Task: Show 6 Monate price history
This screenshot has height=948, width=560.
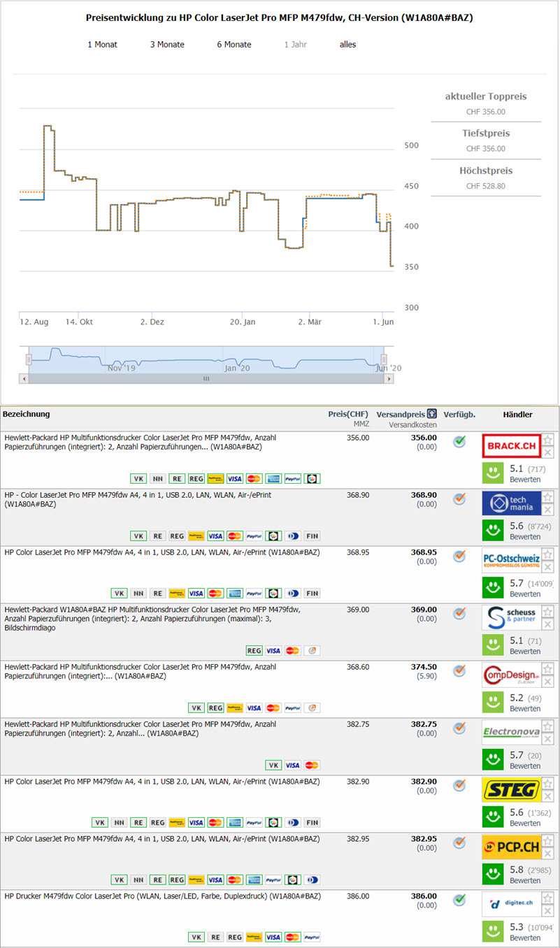Action: 234,45
